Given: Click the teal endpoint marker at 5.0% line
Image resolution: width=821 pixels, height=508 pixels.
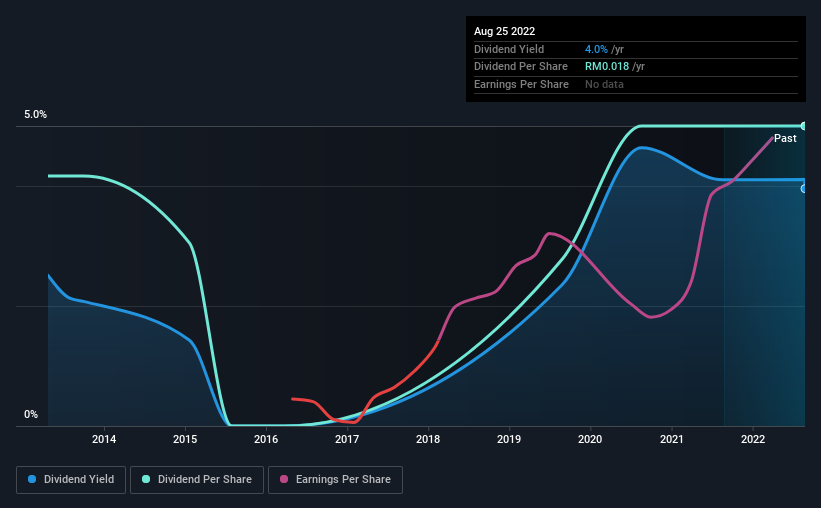Looking at the screenshot, I should (803, 126).
